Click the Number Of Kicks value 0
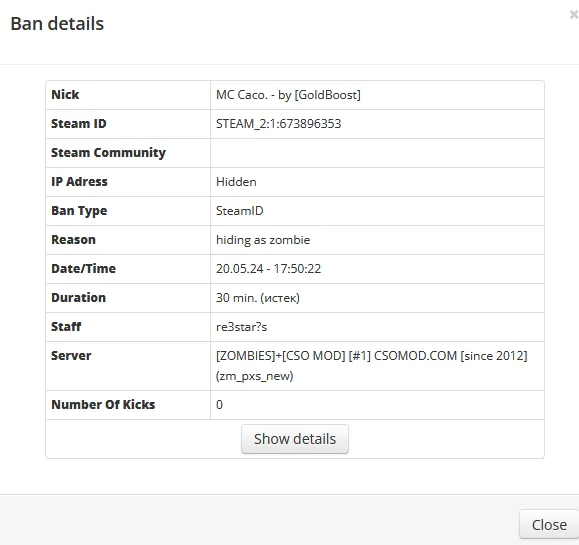 (x=219, y=405)
